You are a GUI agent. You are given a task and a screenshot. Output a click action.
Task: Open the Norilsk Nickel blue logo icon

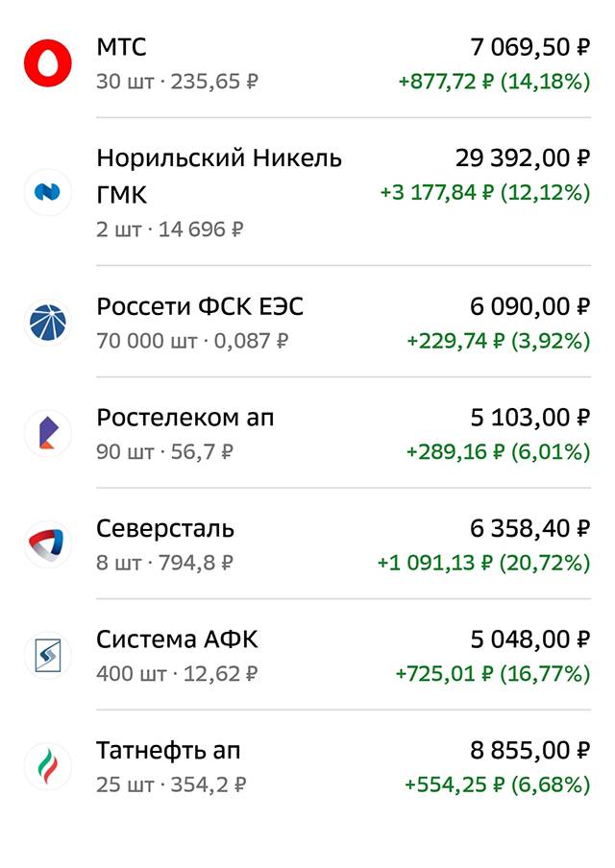tap(48, 192)
